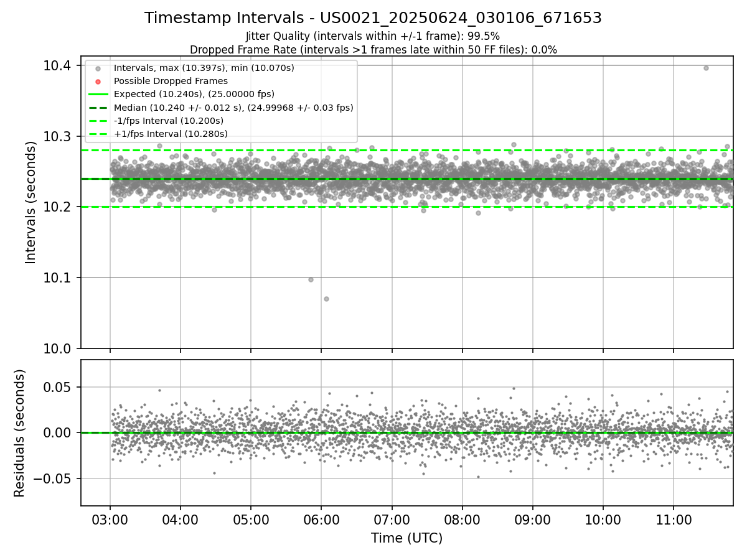Click the '04:00' x-axis tick label
The height and width of the screenshot is (560, 747).
pyautogui.click(x=181, y=519)
